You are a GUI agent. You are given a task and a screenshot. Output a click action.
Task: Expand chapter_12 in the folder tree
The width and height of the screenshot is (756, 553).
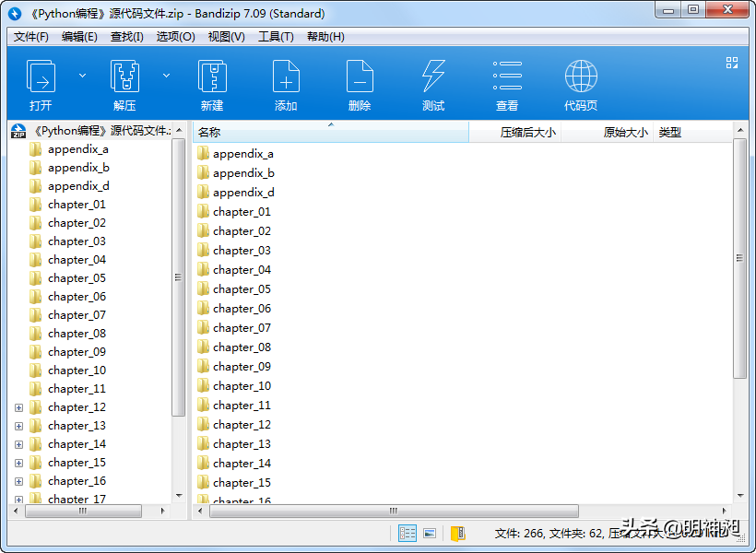coord(18,408)
